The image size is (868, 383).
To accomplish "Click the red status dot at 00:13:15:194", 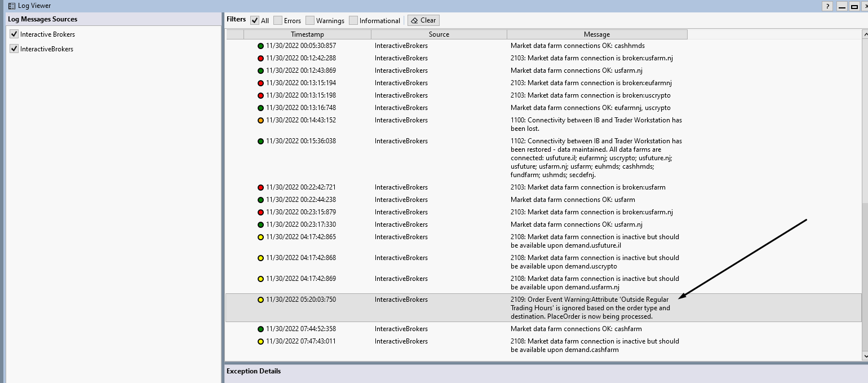I will pyautogui.click(x=260, y=83).
